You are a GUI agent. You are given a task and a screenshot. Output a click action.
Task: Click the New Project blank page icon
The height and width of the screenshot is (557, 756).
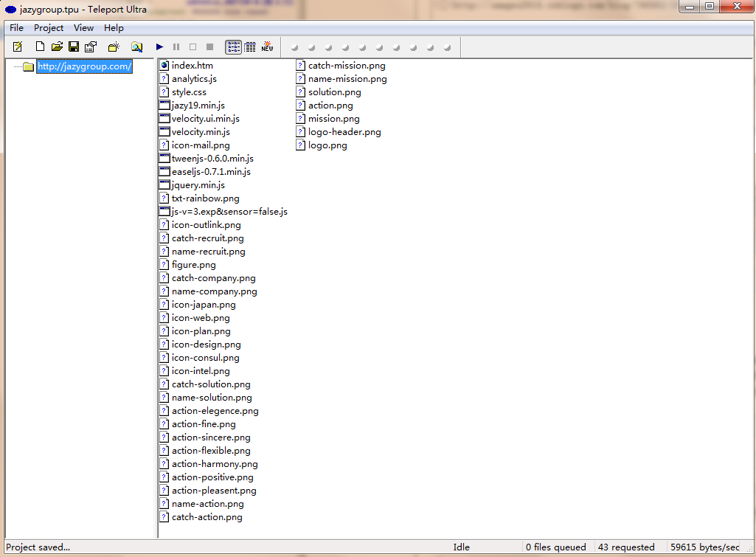[x=41, y=46]
